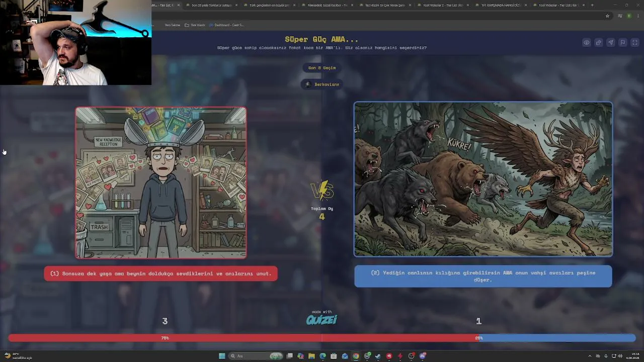Click the eye icon in quiz header
The width and height of the screenshot is (644, 362).
pyautogui.click(x=587, y=43)
